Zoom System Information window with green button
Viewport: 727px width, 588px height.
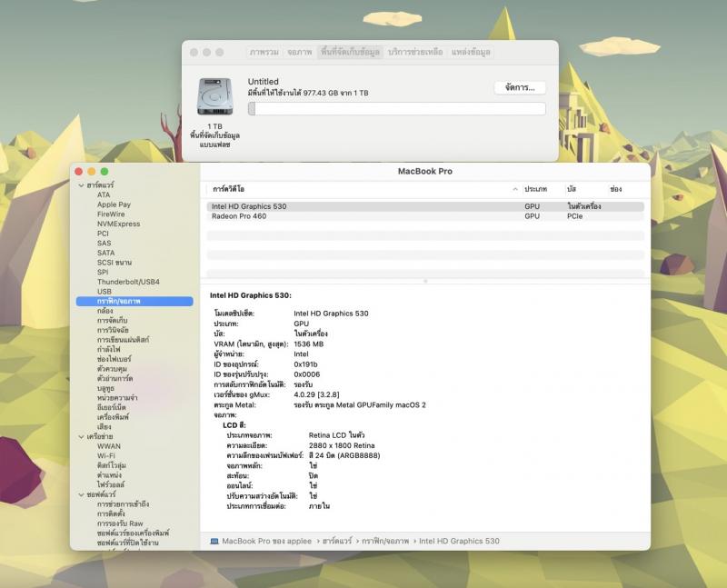(x=105, y=172)
